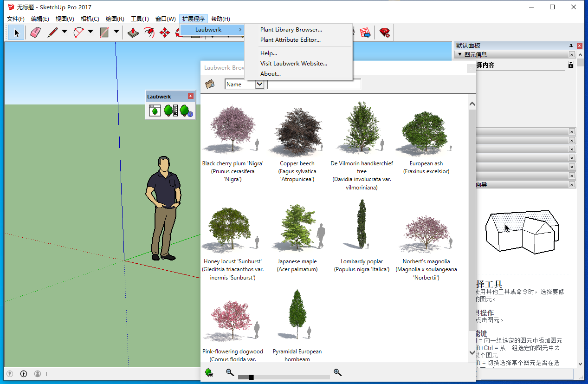Choose Plant Attribute Editor... menu entry

click(x=291, y=40)
